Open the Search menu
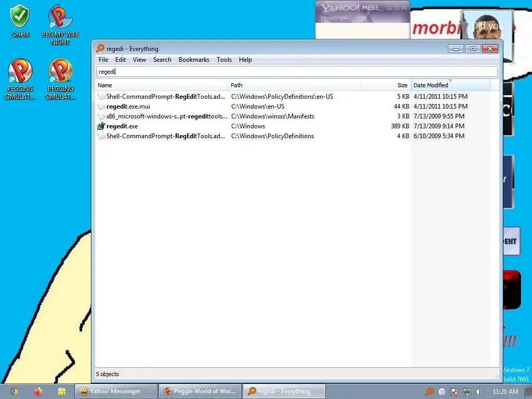Viewport: 532px width, 399px height. tap(162, 60)
